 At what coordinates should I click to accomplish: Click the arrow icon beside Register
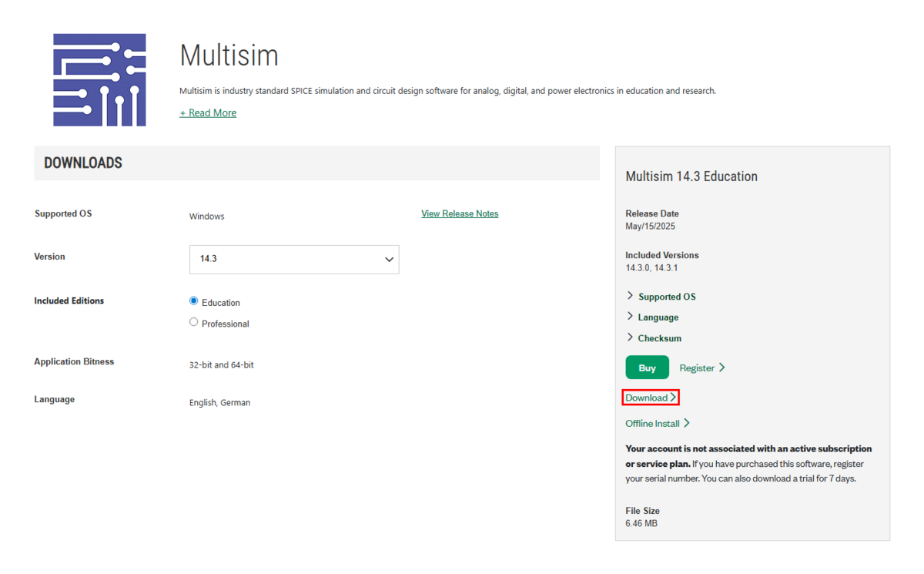722,368
